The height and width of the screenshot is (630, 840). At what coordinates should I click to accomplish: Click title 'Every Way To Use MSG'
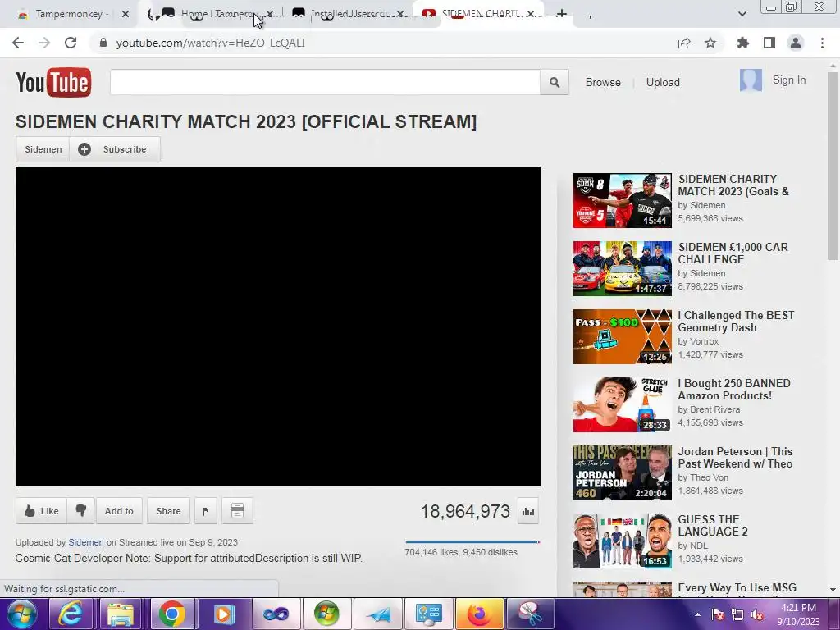click(737, 588)
